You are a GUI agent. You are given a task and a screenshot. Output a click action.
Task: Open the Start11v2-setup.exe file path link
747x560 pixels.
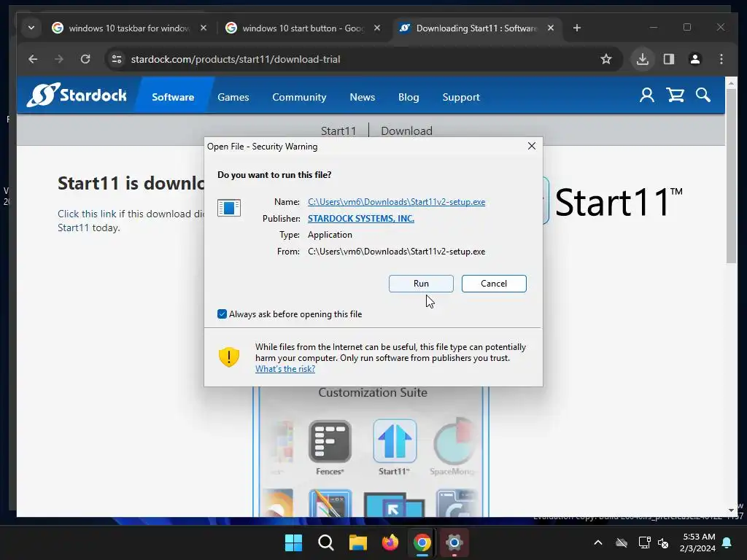coord(396,202)
